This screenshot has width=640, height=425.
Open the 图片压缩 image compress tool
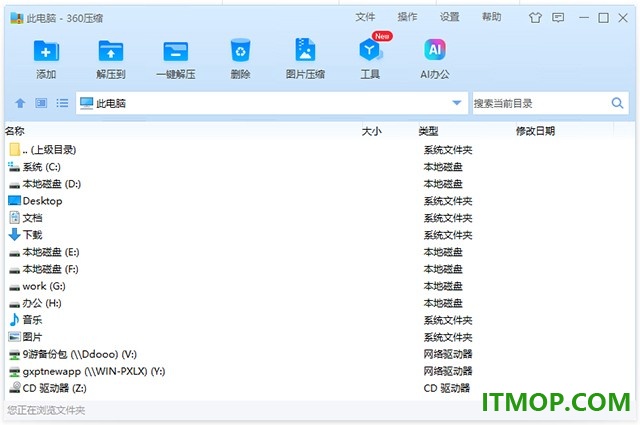pos(305,50)
